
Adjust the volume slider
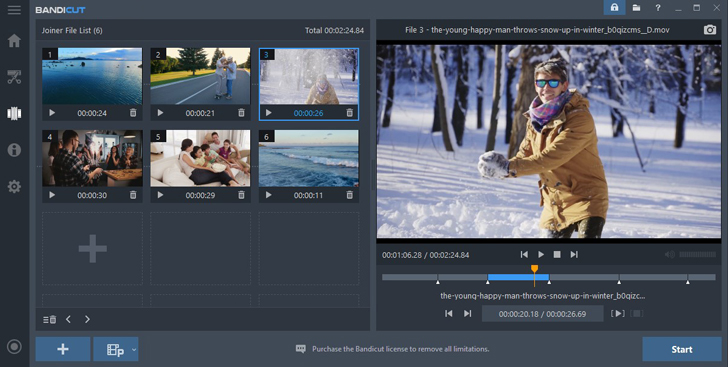697,254
